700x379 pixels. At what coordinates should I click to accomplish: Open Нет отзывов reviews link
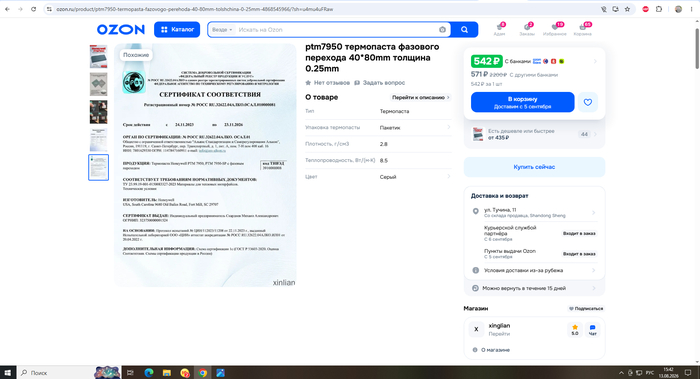pyautogui.click(x=328, y=83)
